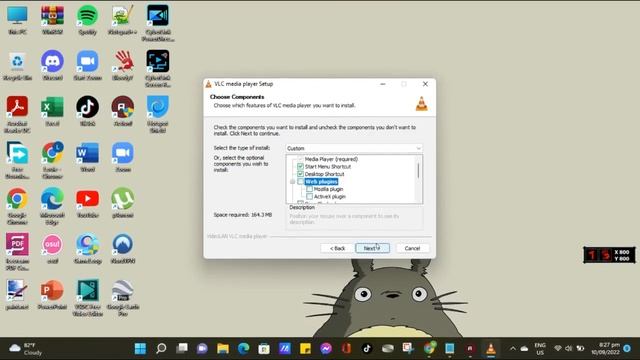This screenshot has width=640, height=360.
Task: Open Microsoft Store from the taskbar
Action: 264,349
